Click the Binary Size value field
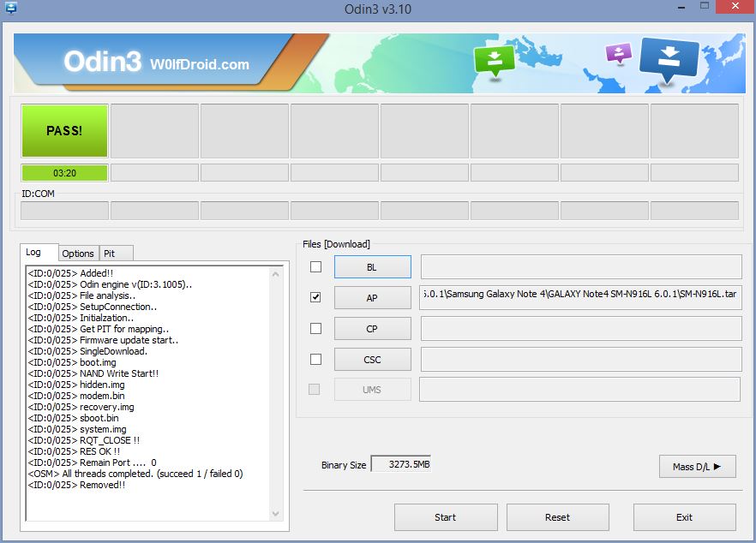 (400, 464)
